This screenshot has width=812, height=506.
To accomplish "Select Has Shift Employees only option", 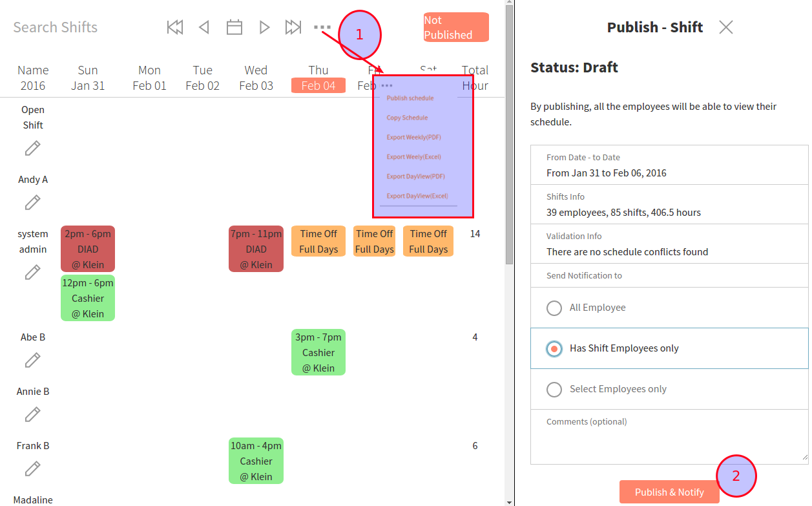I will [554, 349].
